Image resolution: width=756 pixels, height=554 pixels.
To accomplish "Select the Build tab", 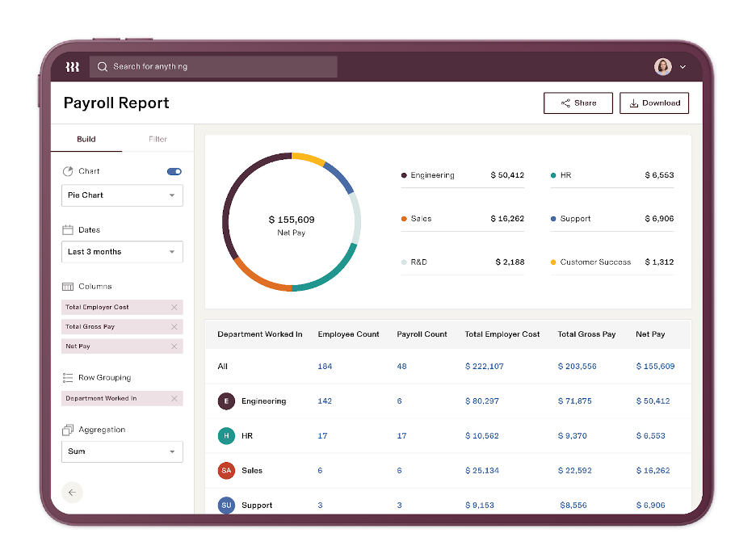I will pyautogui.click(x=86, y=138).
